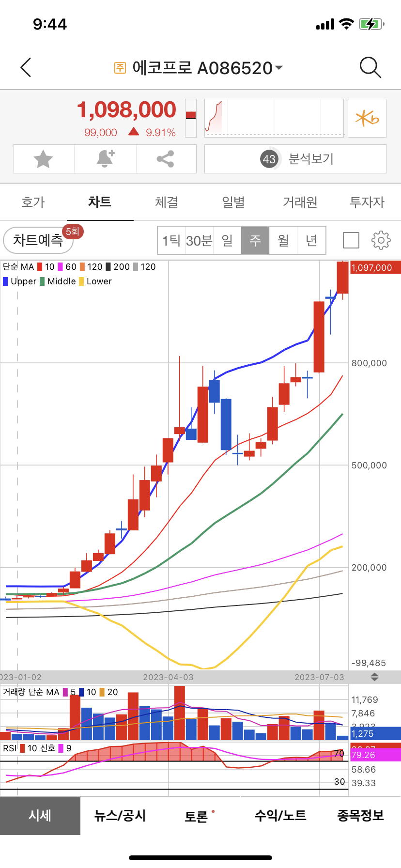Tap the red MA 10 legend swatch

point(40,267)
